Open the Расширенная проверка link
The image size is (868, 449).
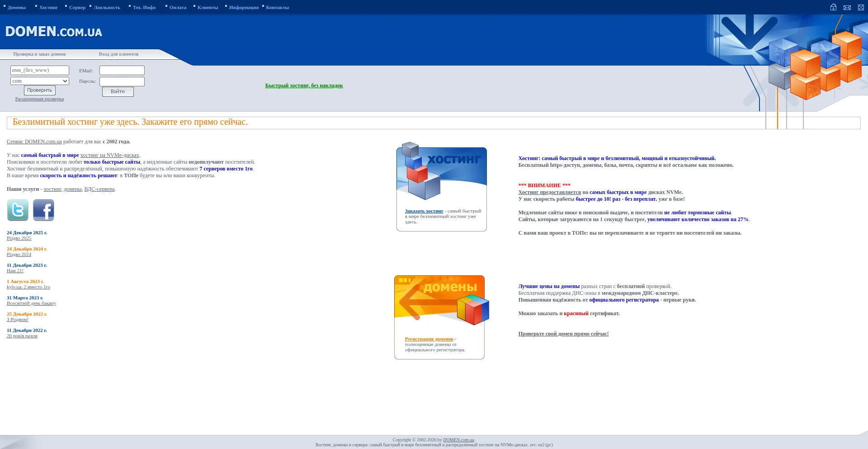[x=39, y=99]
